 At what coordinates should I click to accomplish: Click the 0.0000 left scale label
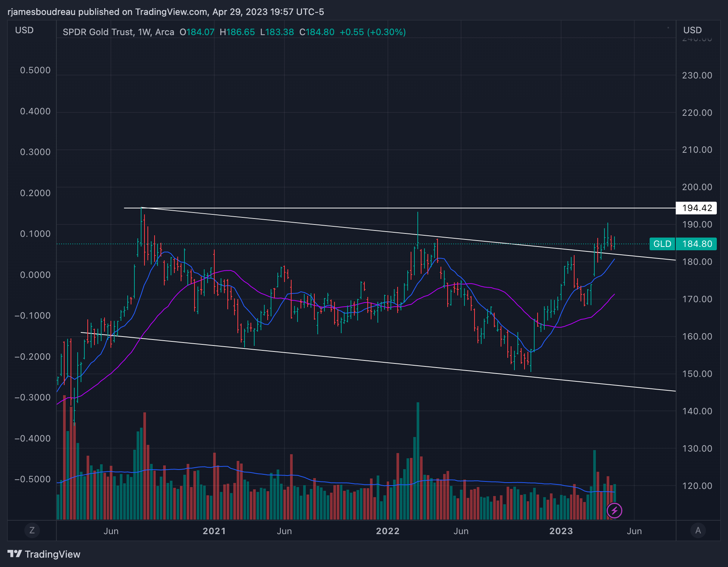click(35, 275)
